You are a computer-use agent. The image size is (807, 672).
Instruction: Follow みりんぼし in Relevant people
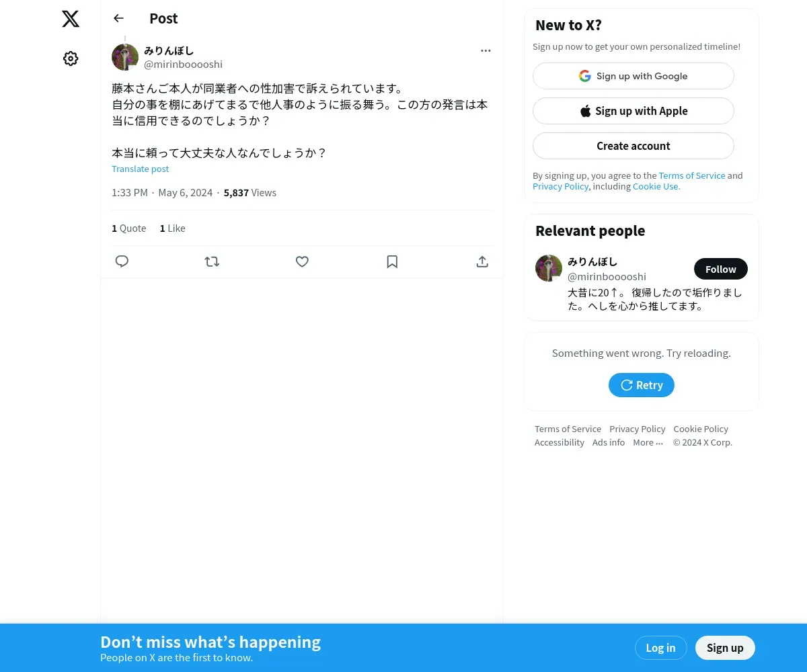pyautogui.click(x=720, y=269)
